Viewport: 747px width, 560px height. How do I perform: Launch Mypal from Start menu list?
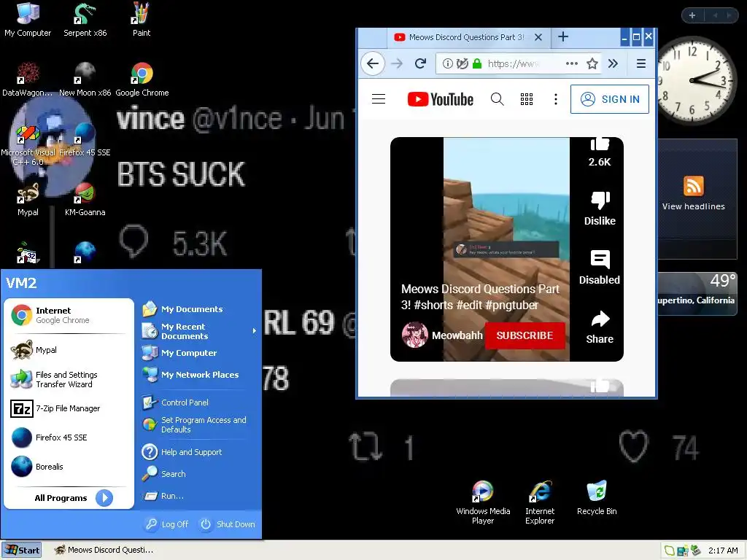tap(69, 350)
